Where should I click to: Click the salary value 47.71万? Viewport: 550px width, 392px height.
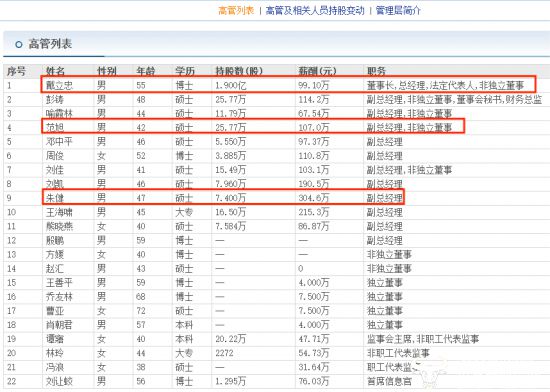[x=314, y=339]
